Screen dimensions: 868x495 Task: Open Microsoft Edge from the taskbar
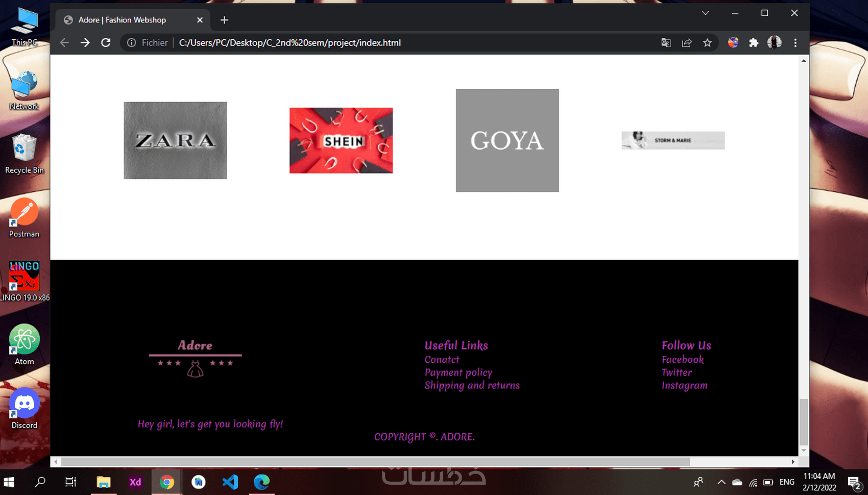(262, 482)
